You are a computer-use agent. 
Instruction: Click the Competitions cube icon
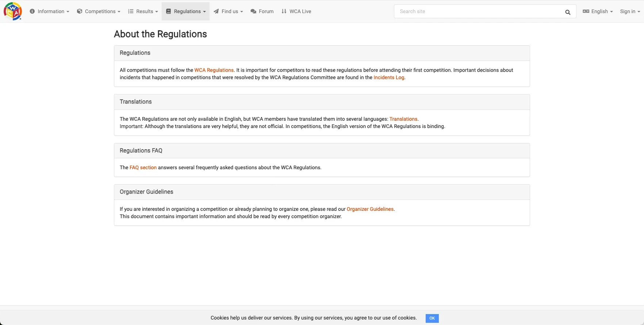click(x=80, y=11)
